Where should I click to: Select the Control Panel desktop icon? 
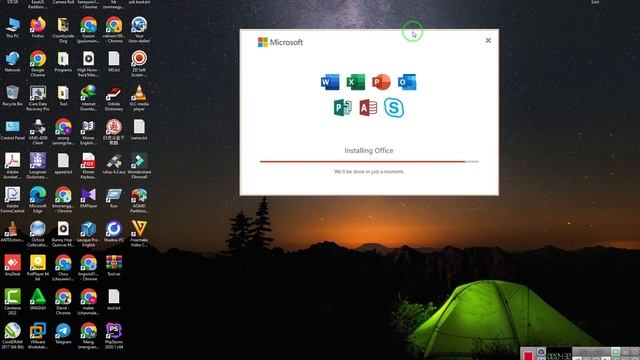[x=13, y=130]
